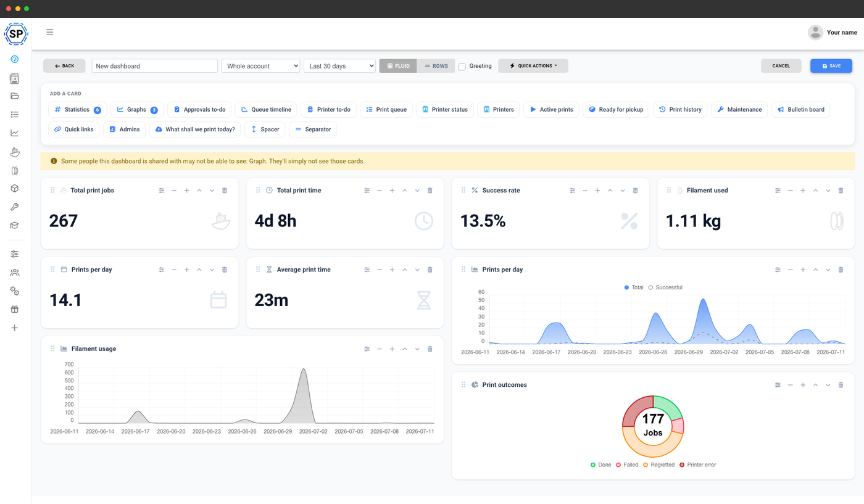Open the hamburger menu
Screen dimensions: 864x504
click(x=50, y=32)
